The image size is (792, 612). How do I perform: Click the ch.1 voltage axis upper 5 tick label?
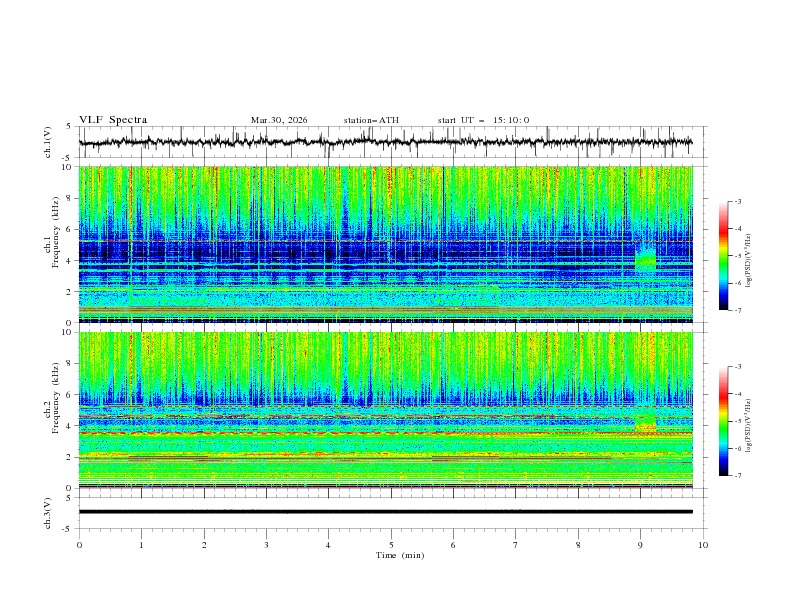[69, 127]
